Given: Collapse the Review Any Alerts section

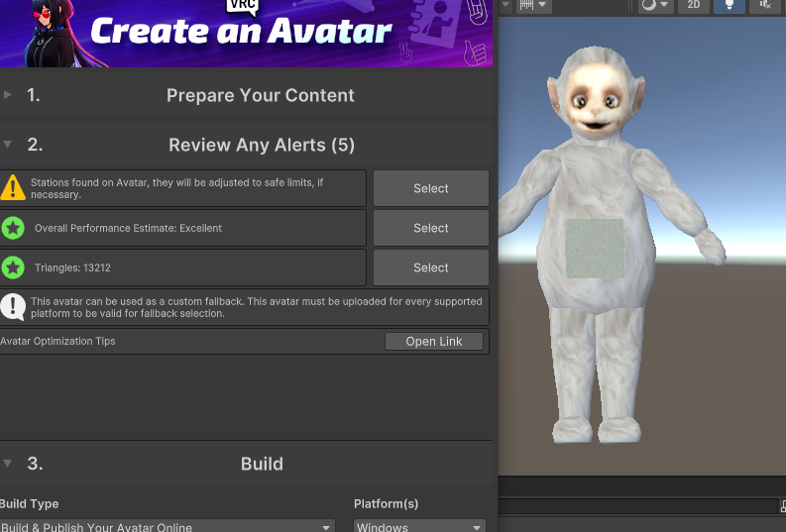Looking at the screenshot, I should coord(8,145).
